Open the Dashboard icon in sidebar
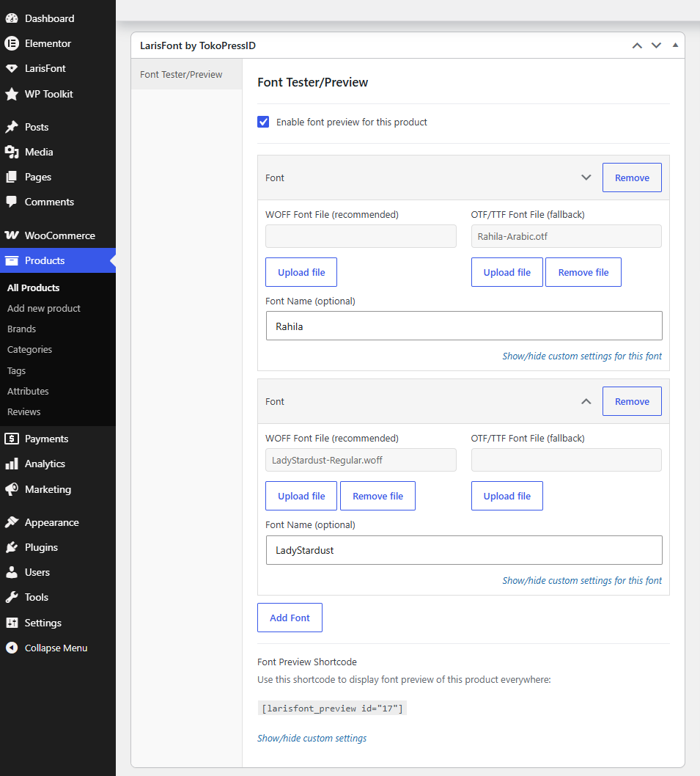700x776 pixels. coord(12,18)
